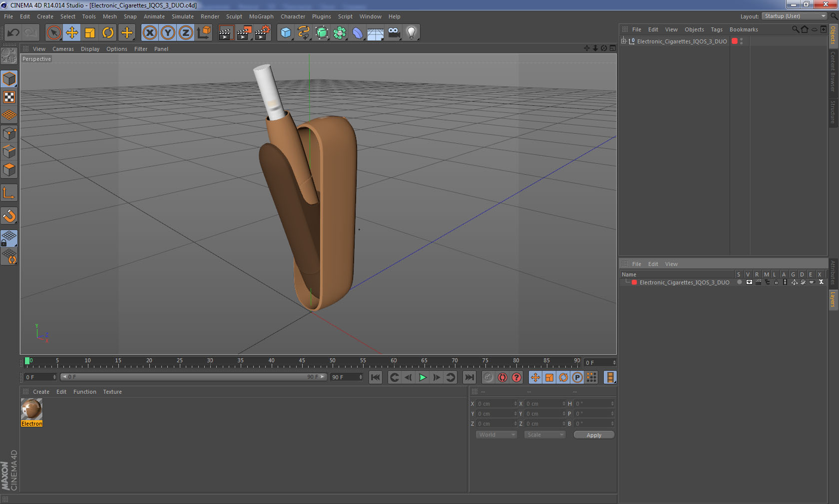Click the timeline preview range slider
Screen dimensions: 839x504
[194, 377]
